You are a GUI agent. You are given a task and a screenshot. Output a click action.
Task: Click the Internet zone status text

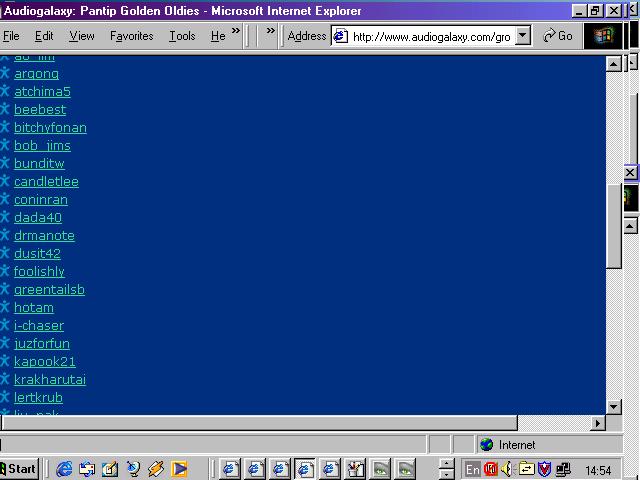coord(517,444)
